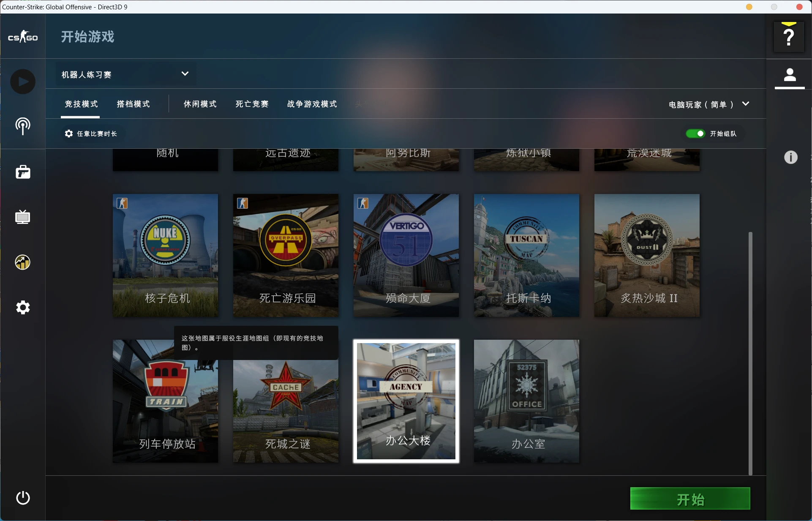The image size is (812, 521).
Task: Switch to the 战争游戏模式 tab
Action: click(312, 104)
